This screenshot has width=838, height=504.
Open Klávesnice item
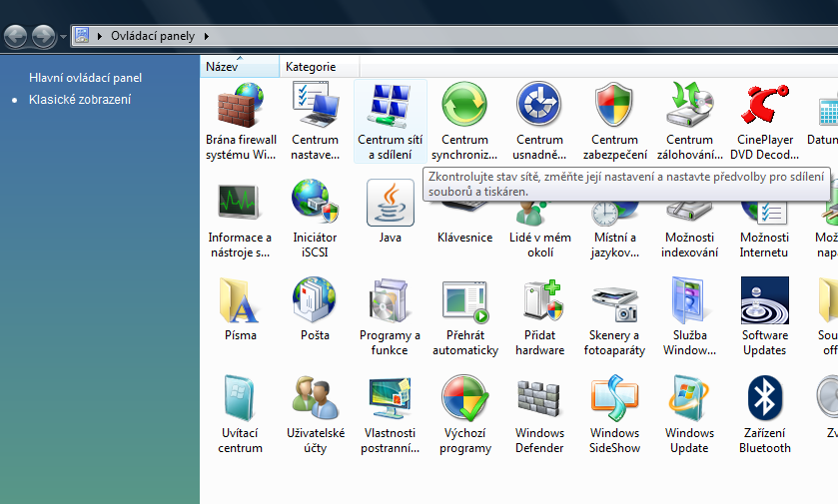pyautogui.click(x=465, y=238)
